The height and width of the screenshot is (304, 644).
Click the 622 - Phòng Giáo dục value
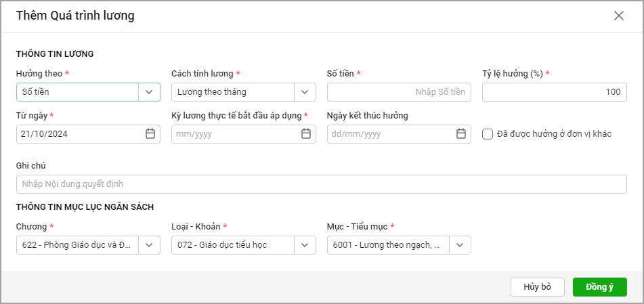pyautogui.click(x=77, y=245)
